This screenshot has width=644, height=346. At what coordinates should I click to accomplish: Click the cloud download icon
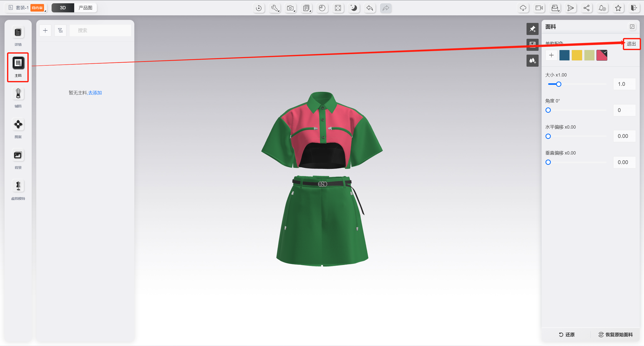(523, 8)
